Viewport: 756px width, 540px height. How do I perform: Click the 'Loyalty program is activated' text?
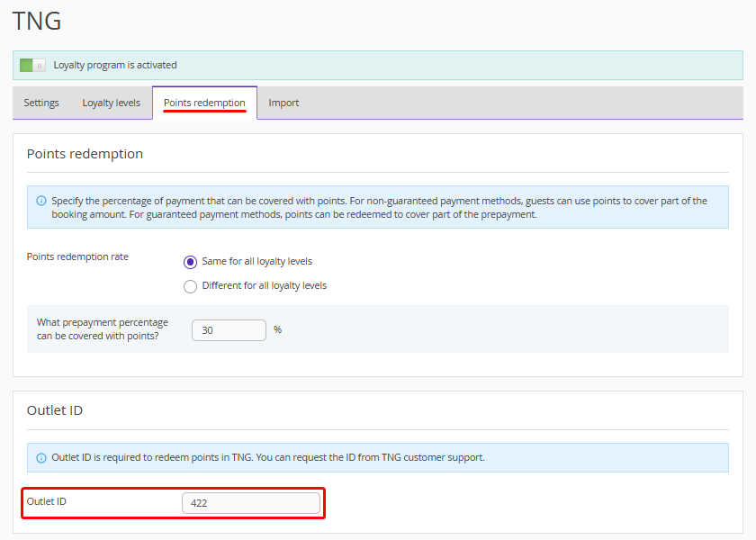115,66
